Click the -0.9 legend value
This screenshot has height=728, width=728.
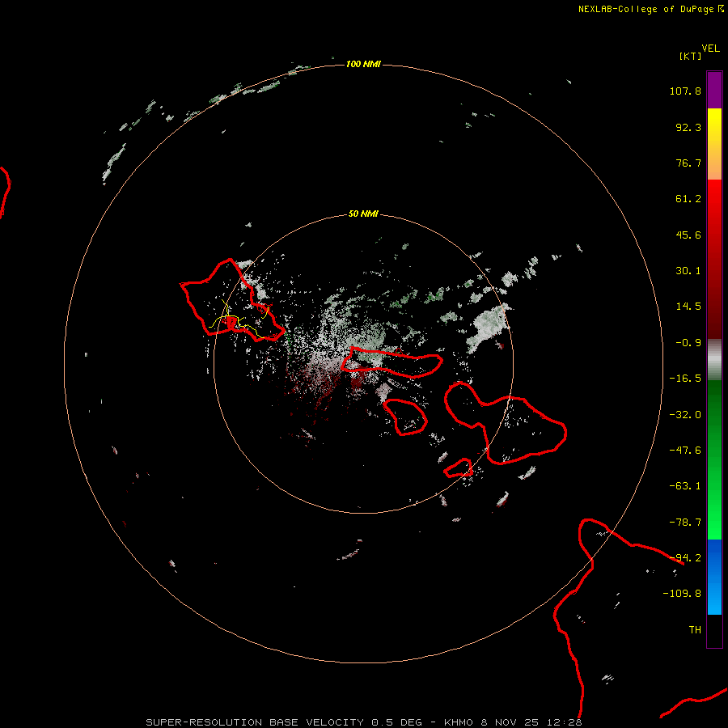[688, 343]
